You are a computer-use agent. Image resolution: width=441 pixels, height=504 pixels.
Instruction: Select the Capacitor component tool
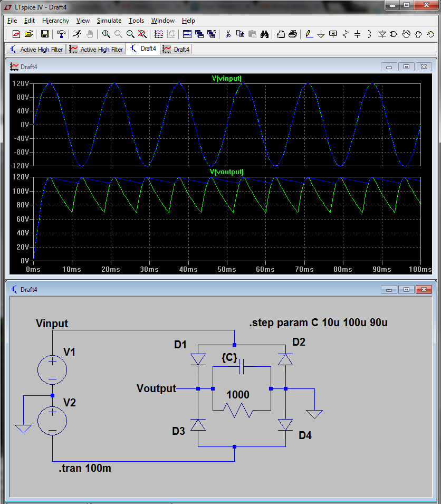(x=357, y=34)
